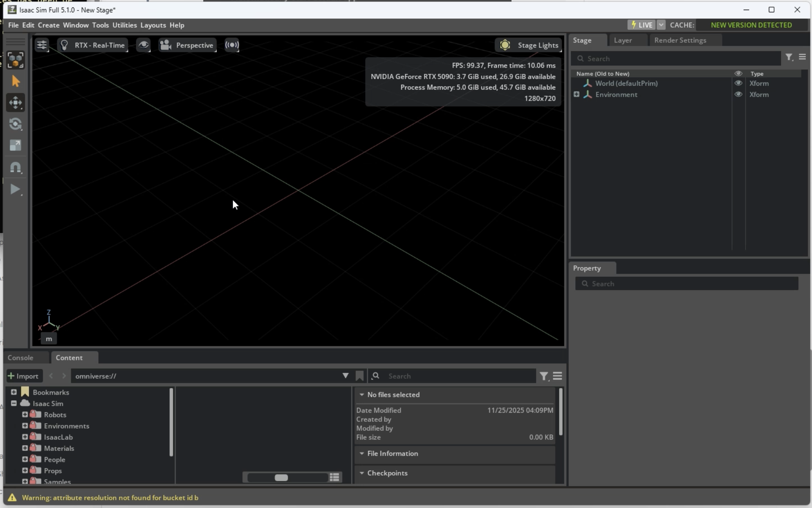Switch to the Layer tab
Viewport: 812px width, 508px height.
[623, 40]
